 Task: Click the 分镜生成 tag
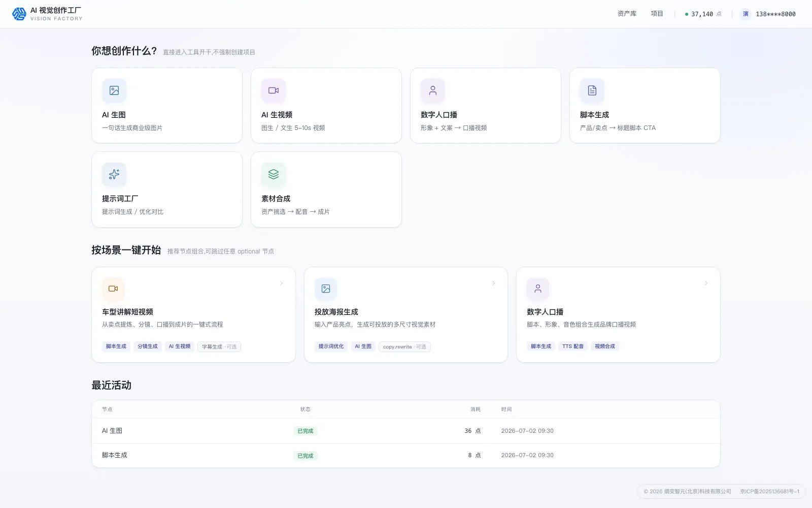(x=148, y=346)
